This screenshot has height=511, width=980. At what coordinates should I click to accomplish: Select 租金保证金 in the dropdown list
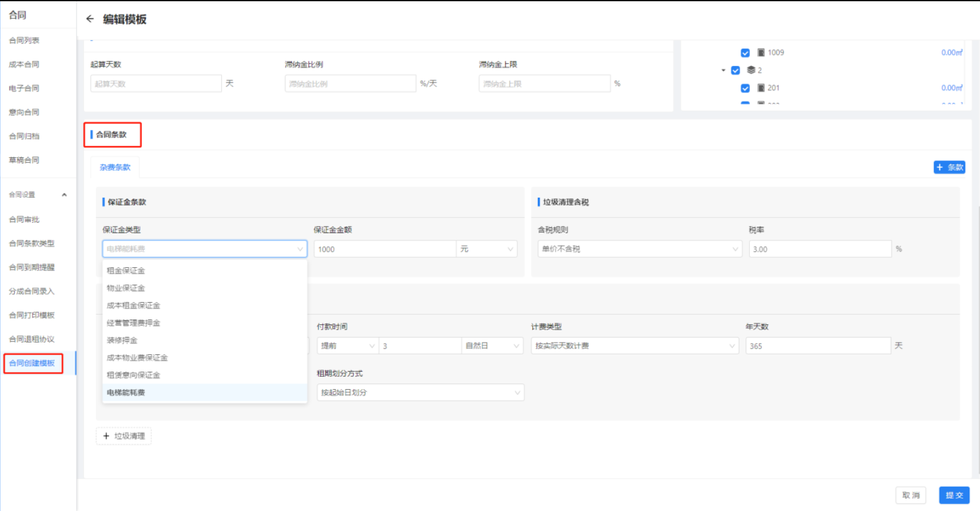pyautogui.click(x=126, y=271)
